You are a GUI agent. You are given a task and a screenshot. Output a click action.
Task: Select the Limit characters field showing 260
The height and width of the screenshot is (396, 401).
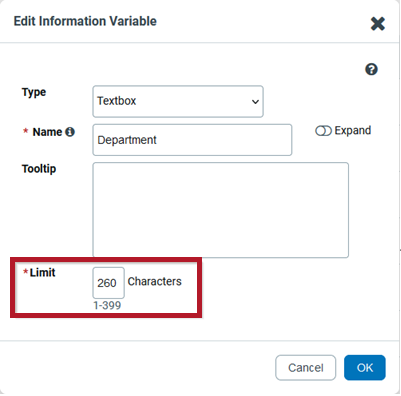108,283
